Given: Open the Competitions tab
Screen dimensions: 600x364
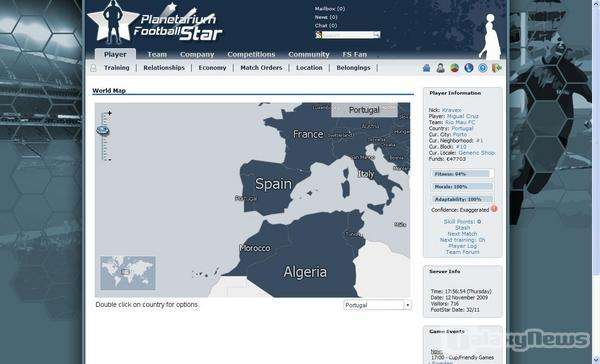Looking at the screenshot, I should [251, 54].
